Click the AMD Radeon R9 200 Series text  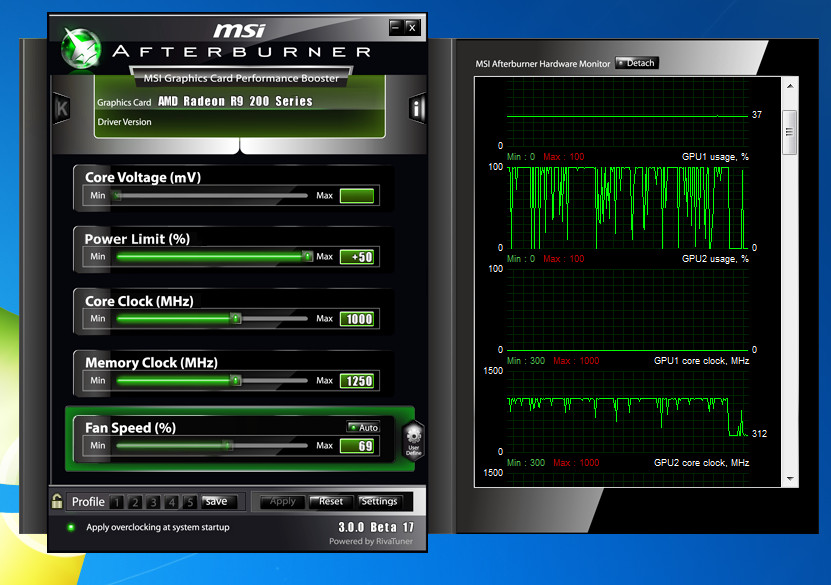coord(235,101)
